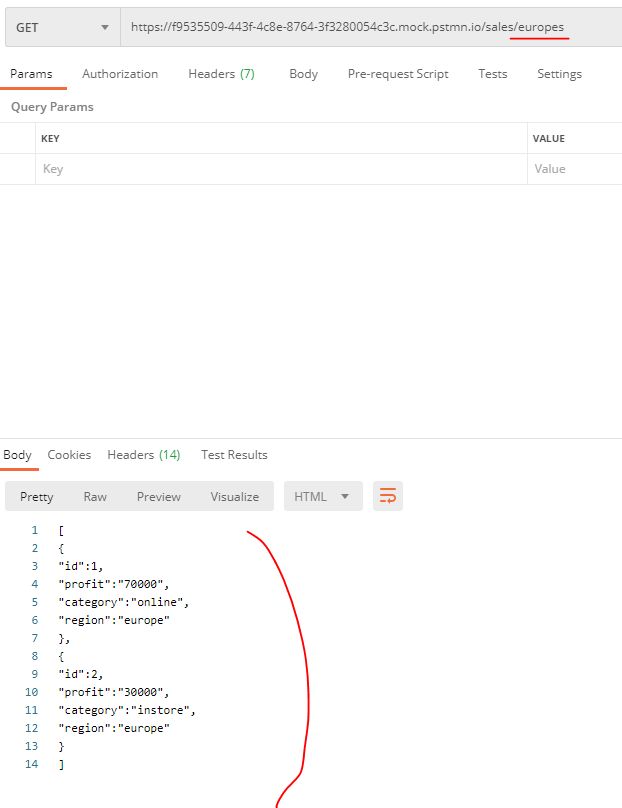Switch to the request Body tab
Viewport: 622px width, 808px height.
tap(304, 74)
